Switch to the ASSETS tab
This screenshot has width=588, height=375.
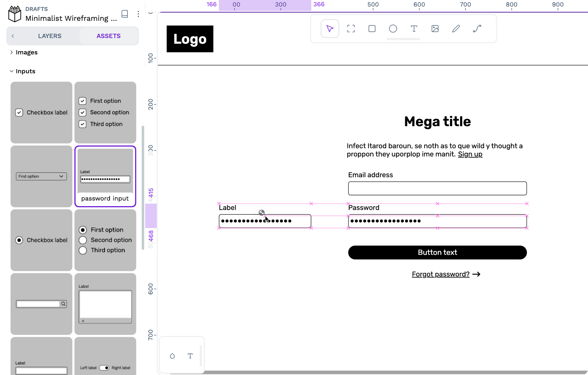tap(108, 35)
